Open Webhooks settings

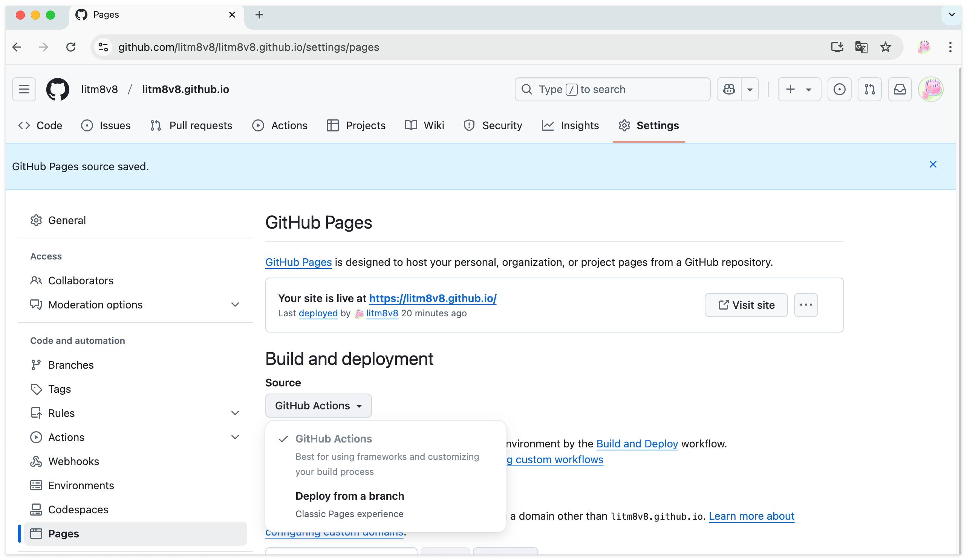135,462
